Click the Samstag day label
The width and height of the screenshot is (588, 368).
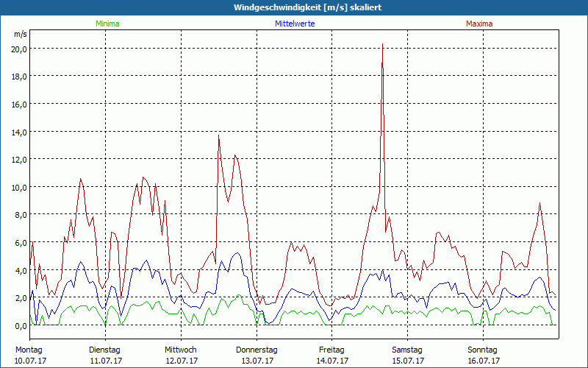pyautogui.click(x=407, y=350)
